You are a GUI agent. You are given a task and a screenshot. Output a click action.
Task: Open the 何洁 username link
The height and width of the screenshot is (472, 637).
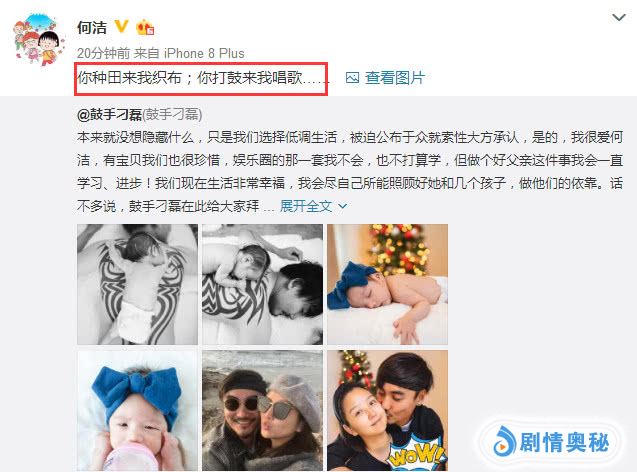coord(92,28)
